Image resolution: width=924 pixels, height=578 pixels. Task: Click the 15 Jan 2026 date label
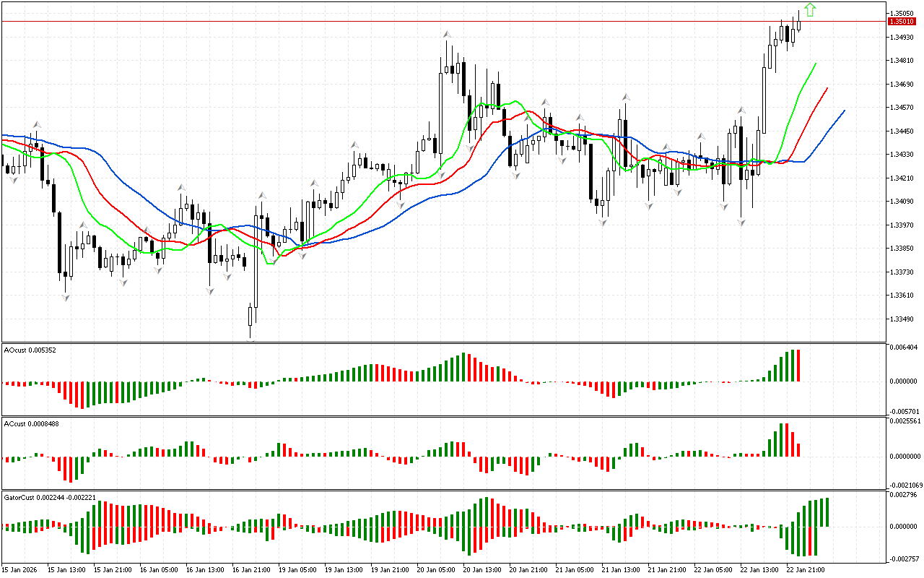click(x=21, y=570)
